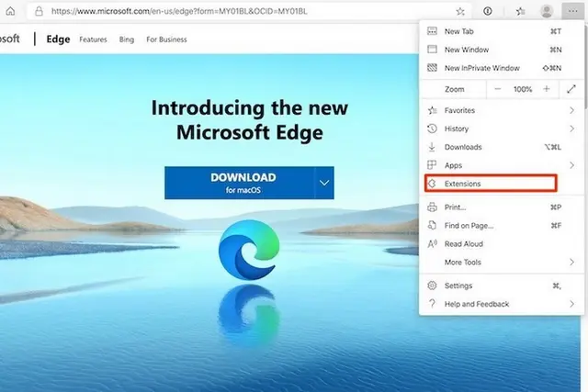This screenshot has width=588, height=392.
Task: Click the Downloads arrow icon
Action: pos(432,147)
